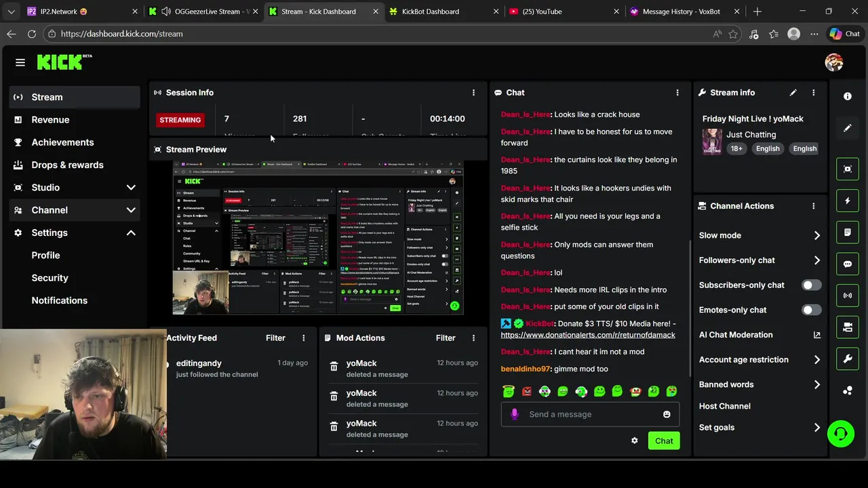This screenshot has width=868, height=488.
Task: Click the Stream Preview video thumbnail
Action: coord(318,238)
